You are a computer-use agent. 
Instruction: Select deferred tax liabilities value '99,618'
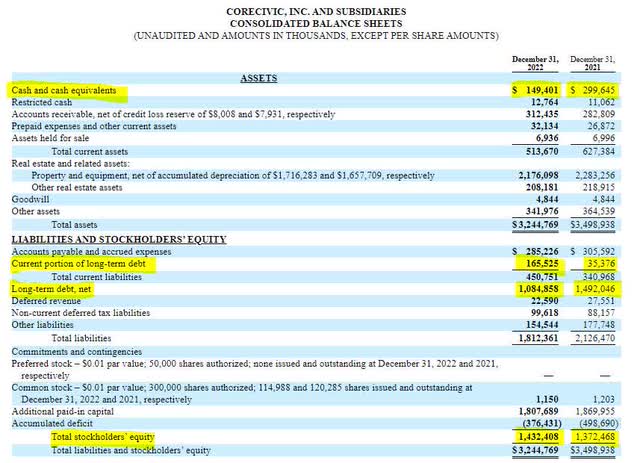coord(544,313)
